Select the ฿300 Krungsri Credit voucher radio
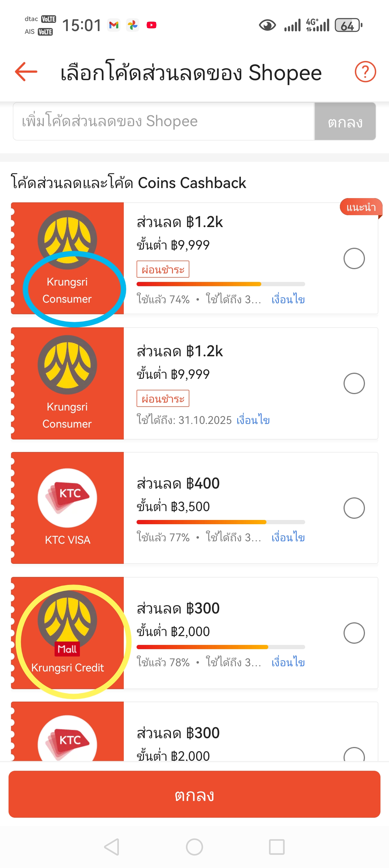The height and width of the screenshot is (868, 389). coord(354,633)
